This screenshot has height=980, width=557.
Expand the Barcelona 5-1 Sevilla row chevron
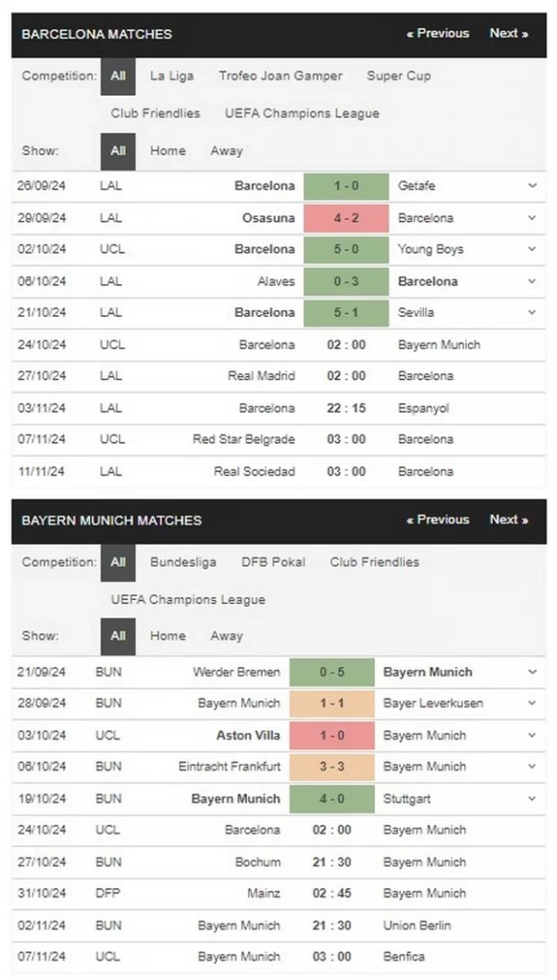pyautogui.click(x=532, y=312)
